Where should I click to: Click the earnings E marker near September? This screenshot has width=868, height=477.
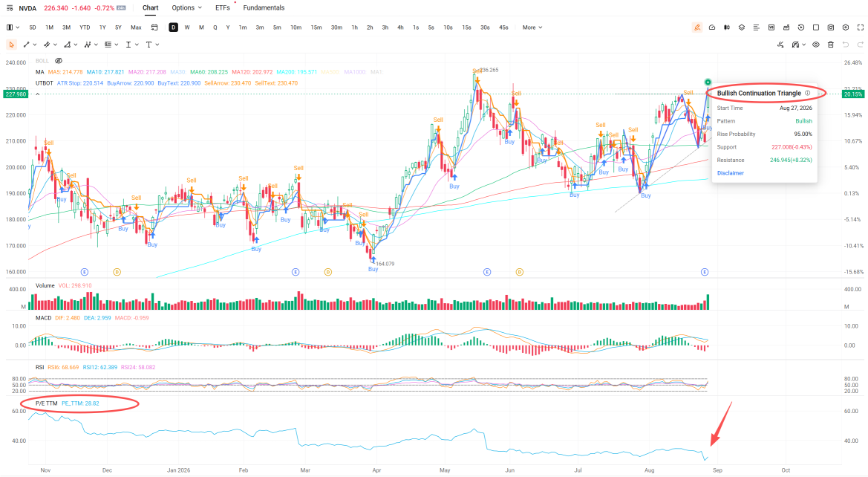pos(704,272)
